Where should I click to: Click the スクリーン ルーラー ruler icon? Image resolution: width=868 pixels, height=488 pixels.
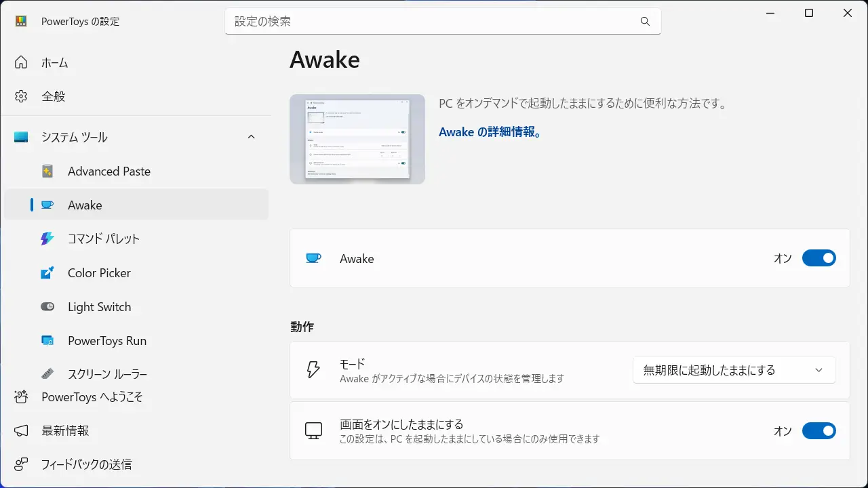pyautogui.click(x=47, y=373)
